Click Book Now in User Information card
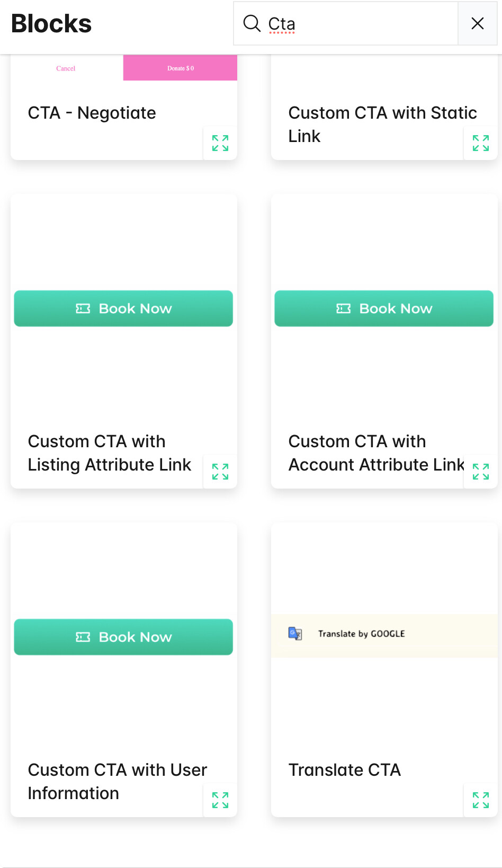 click(x=123, y=637)
